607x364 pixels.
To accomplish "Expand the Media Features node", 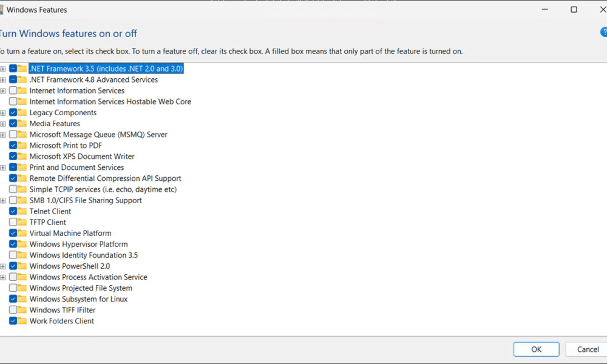I will point(2,124).
